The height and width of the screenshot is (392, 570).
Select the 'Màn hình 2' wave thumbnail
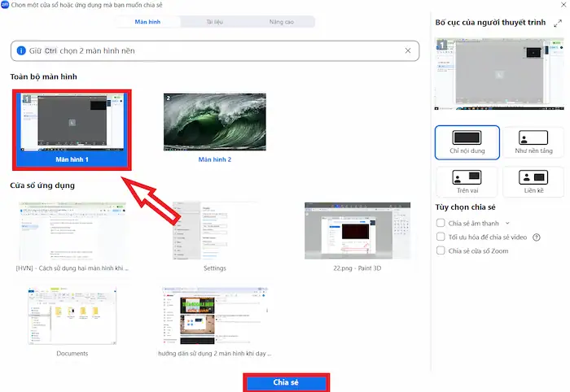pos(214,123)
